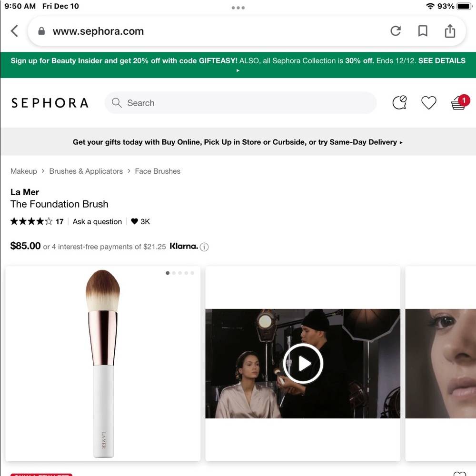Screen dimensions: 476x476
Task: View the star rating reviews
Action: [31, 221]
